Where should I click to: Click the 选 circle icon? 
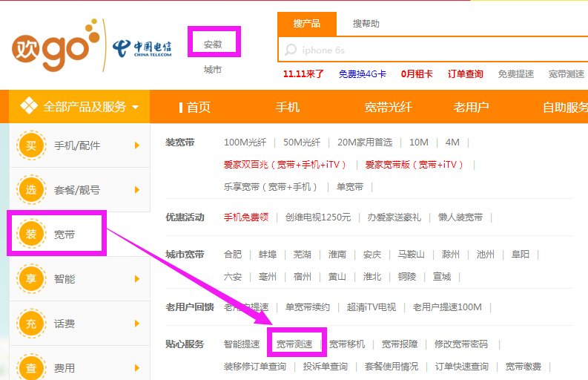click(31, 189)
